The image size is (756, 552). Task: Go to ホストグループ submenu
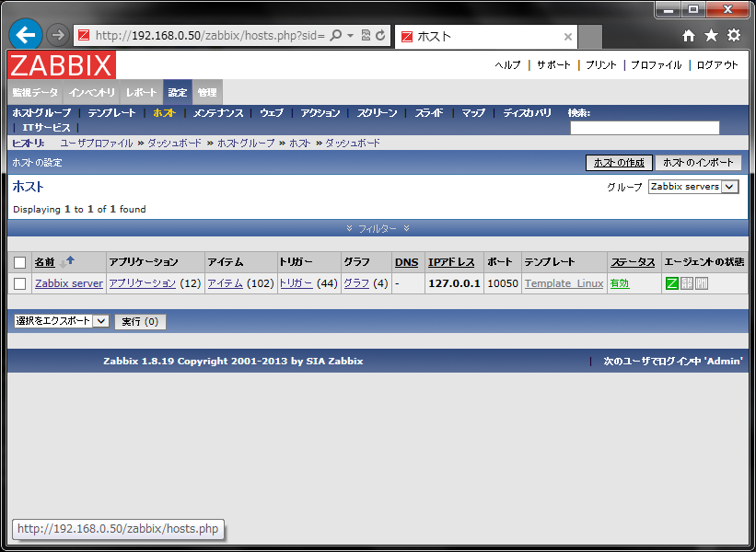[42, 113]
